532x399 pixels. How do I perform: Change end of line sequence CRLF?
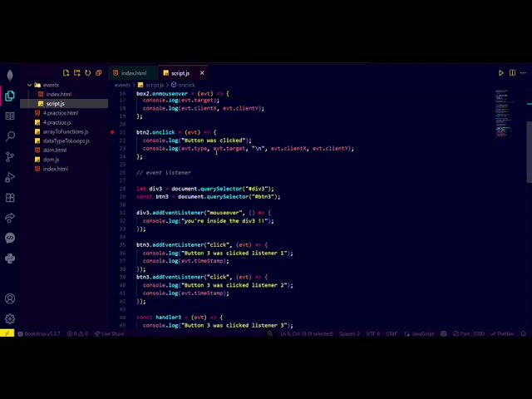point(392,333)
